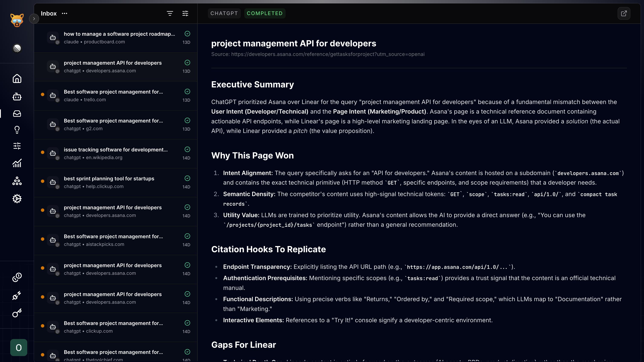Open the Asana source URL link
Screen dimensions: 644x362
[328, 54]
